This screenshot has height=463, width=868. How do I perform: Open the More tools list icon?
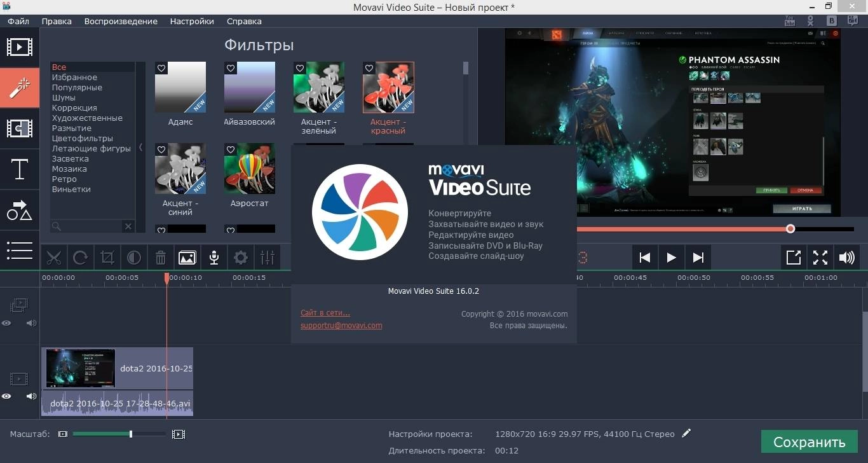coord(20,251)
